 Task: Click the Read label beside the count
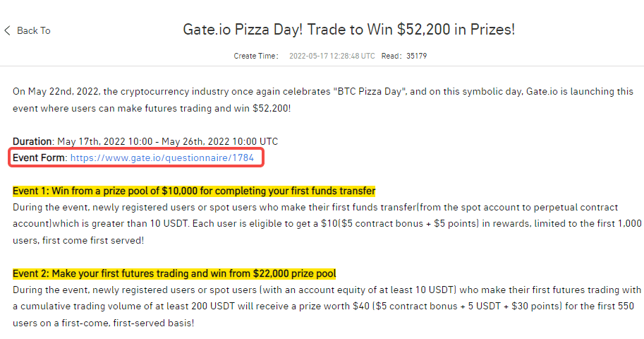coord(391,56)
